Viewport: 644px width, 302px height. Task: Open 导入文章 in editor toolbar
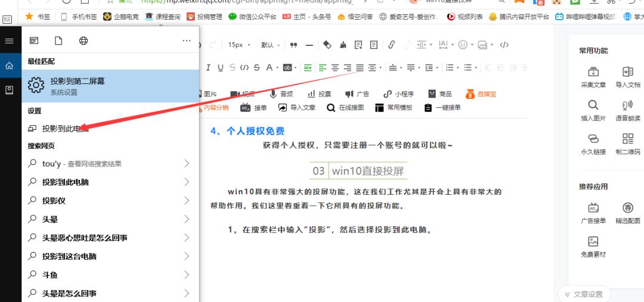(x=297, y=107)
